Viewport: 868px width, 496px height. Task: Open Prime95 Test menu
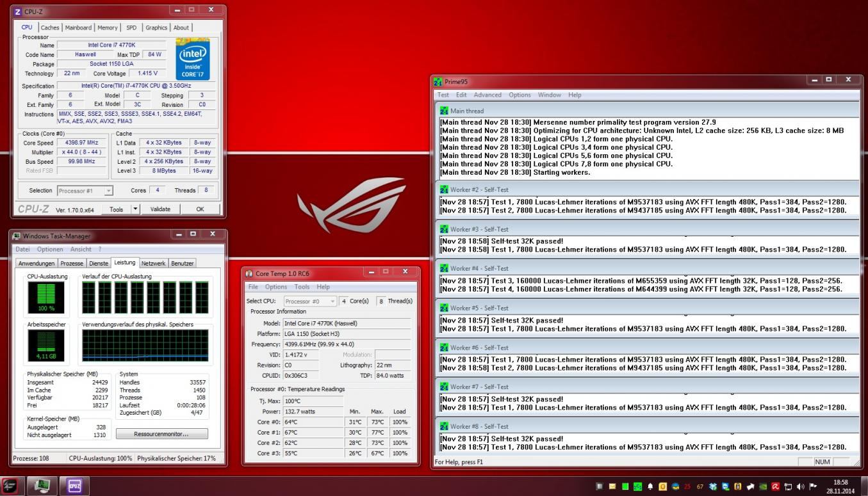point(443,95)
